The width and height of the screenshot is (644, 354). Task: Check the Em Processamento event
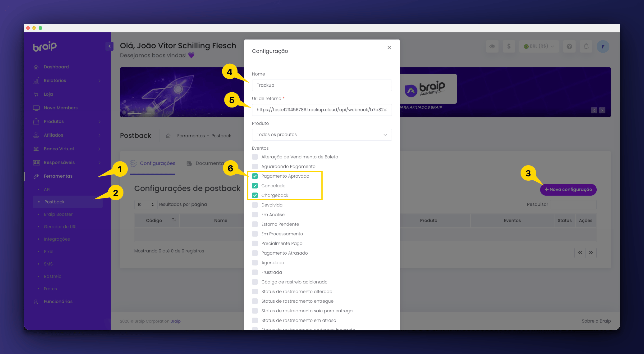tap(255, 234)
